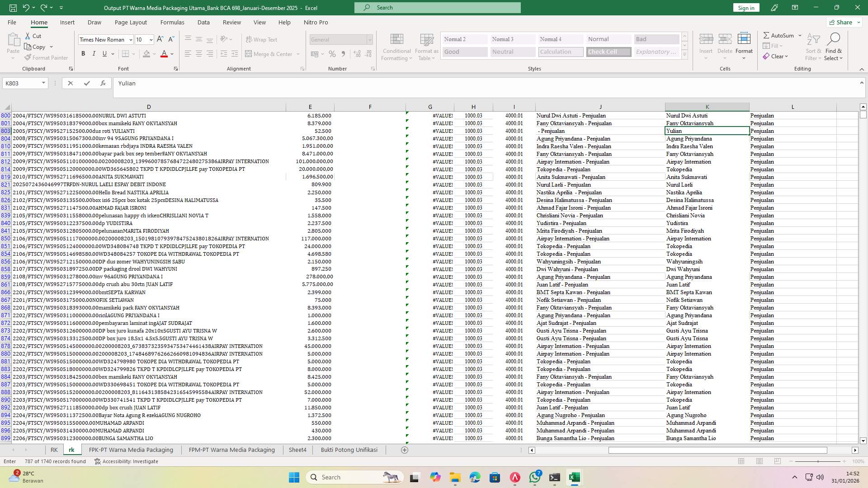Open the FPK-PT Warna Media Packaging sheet
Image resolution: width=868 pixels, height=488 pixels.
(131, 450)
